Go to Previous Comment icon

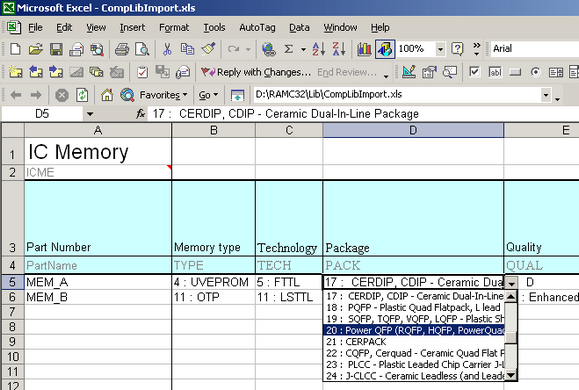click(36, 72)
